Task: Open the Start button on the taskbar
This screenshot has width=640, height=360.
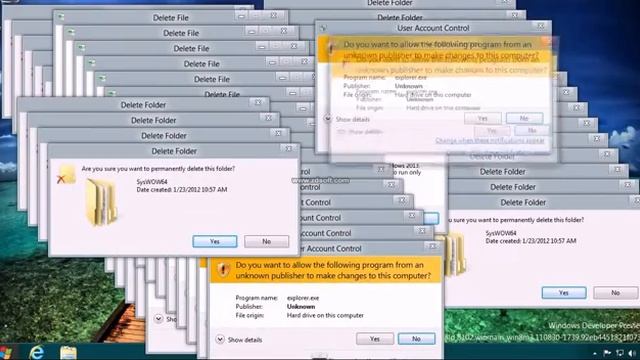Action: click(6, 353)
